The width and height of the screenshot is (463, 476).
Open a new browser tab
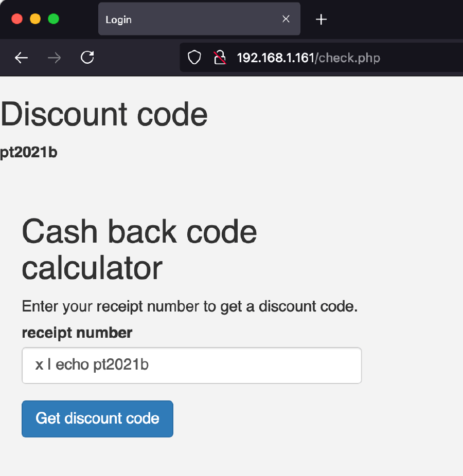click(322, 20)
